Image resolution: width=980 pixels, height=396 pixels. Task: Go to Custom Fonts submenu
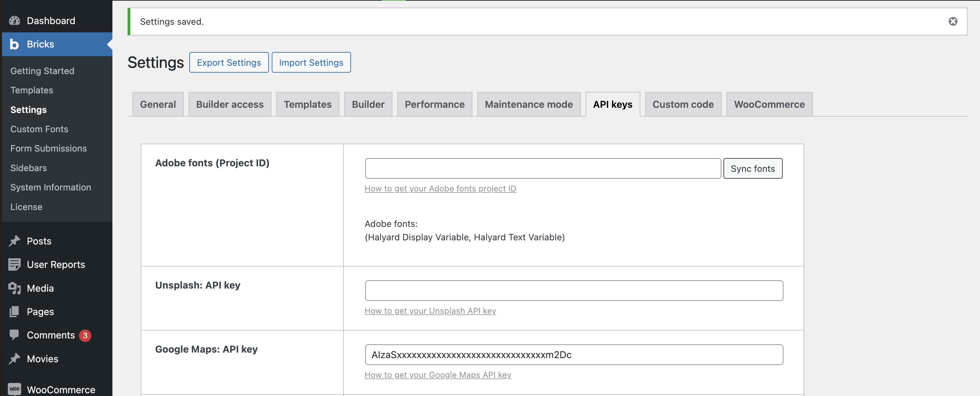[x=39, y=129]
